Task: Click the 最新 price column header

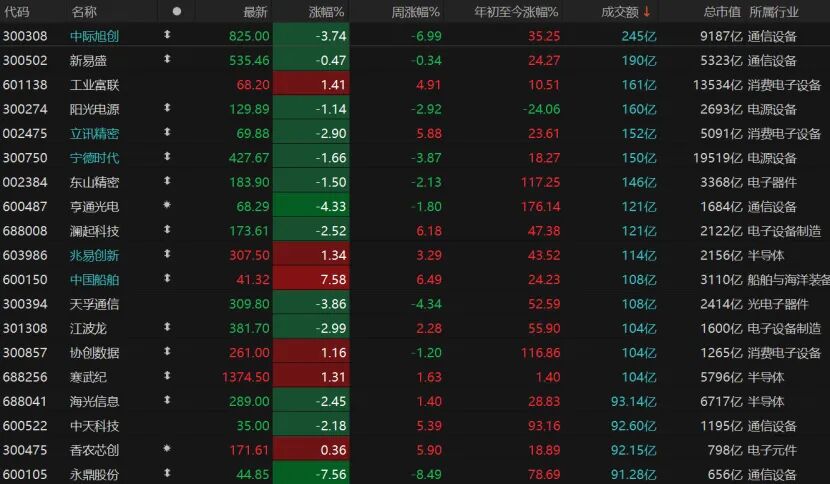Action: point(255,12)
